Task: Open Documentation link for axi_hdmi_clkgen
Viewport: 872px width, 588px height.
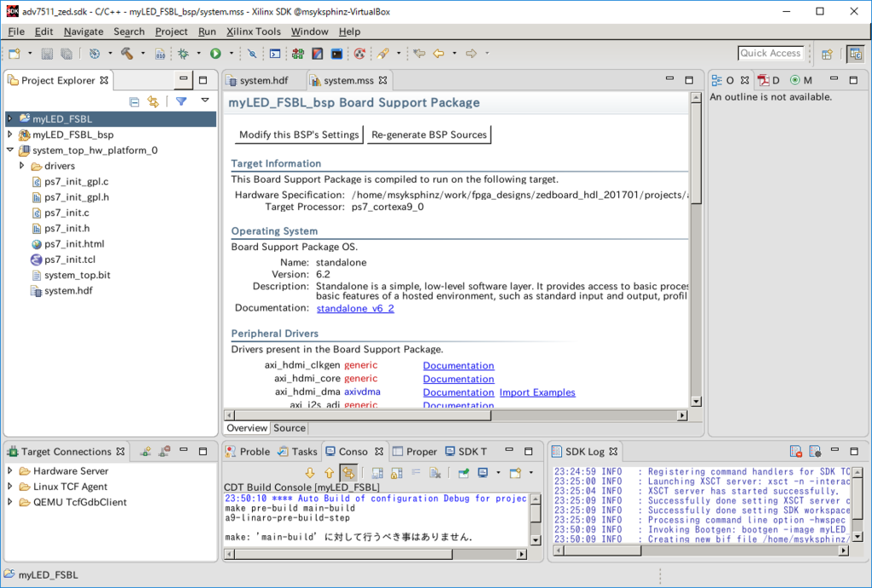Action: click(458, 366)
